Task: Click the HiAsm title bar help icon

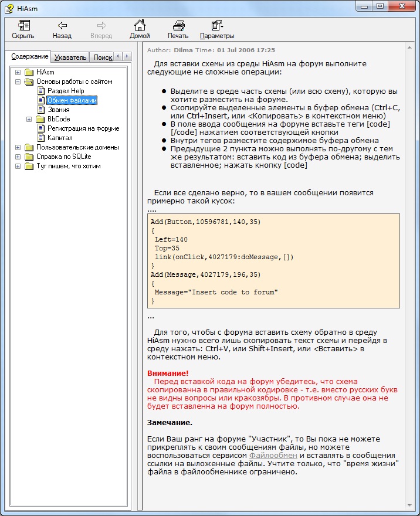Action: click(9, 9)
